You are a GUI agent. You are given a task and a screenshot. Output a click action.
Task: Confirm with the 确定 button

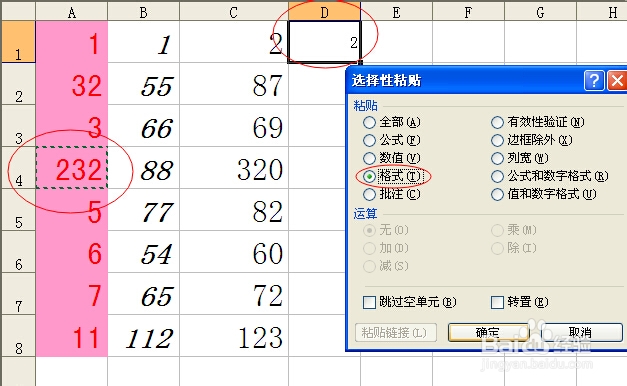tap(489, 332)
